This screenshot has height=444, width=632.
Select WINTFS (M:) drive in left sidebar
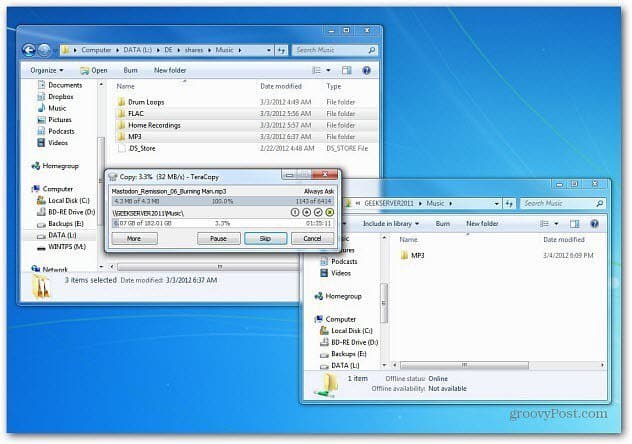coord(62,247)
